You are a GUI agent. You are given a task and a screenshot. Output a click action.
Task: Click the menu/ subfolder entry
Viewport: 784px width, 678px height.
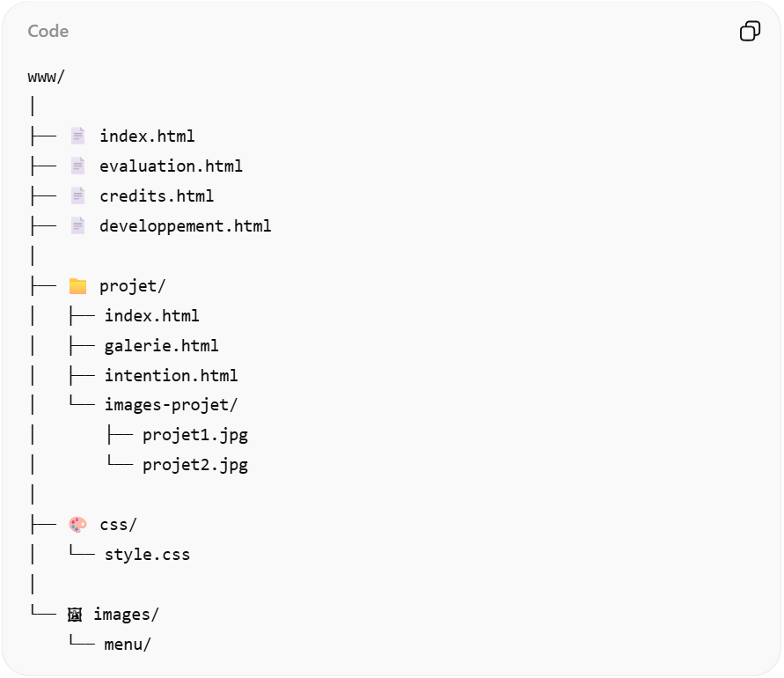(x=128, y=645)
